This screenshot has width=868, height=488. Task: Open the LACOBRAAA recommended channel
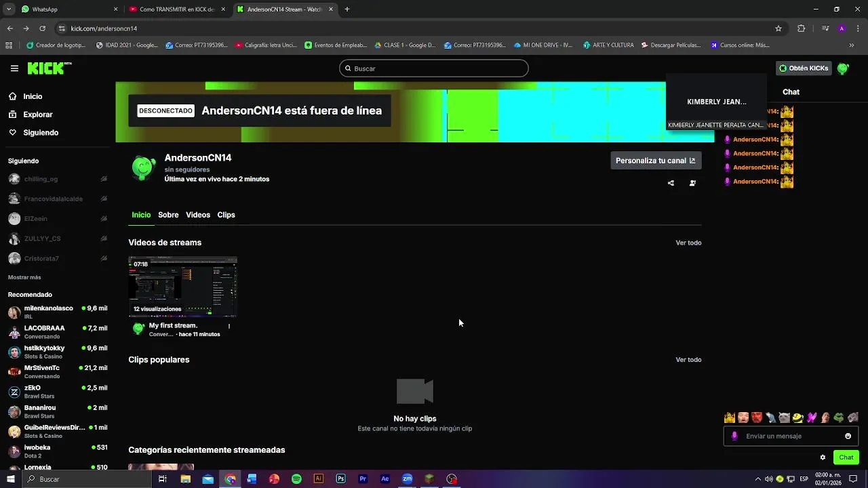coord(58,331)
